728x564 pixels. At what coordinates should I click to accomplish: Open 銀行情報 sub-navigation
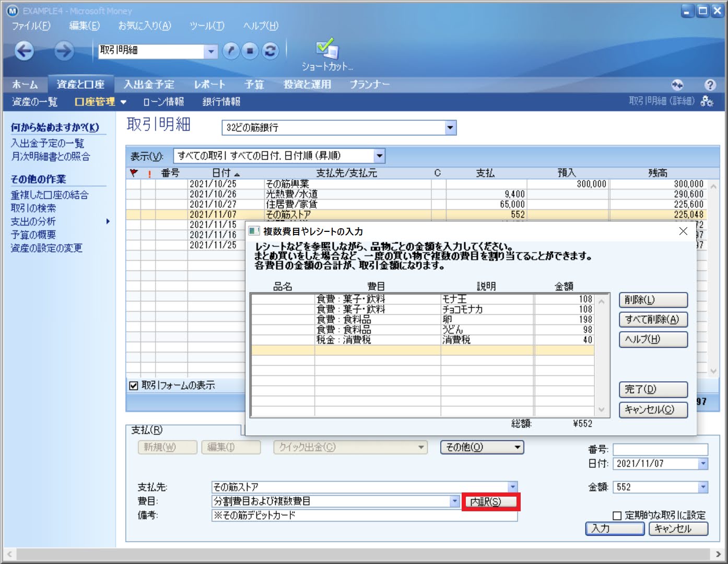pyautogui.click(x=221, y=102)
